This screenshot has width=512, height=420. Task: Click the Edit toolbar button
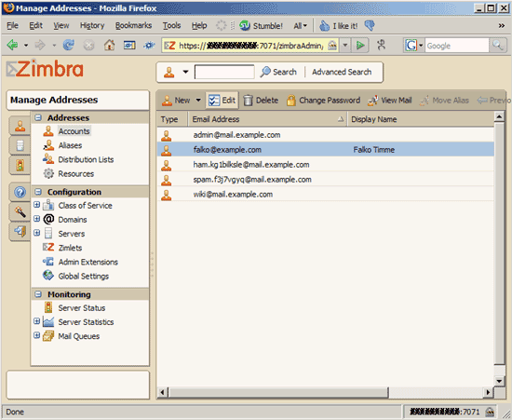pyautogui.click(x=222, y=101)
